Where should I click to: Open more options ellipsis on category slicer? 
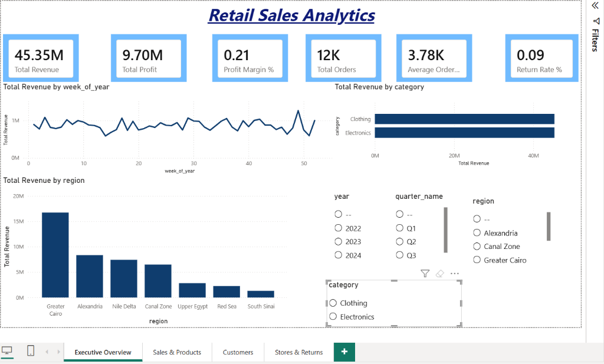(x=455, y=274)
